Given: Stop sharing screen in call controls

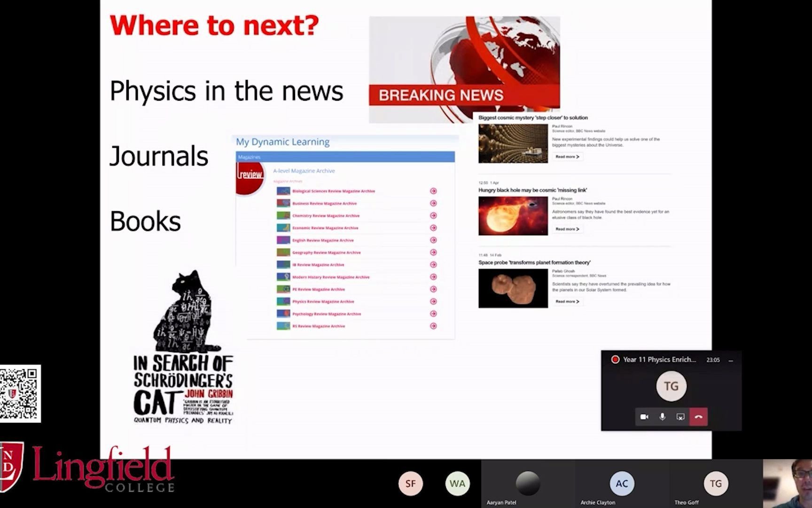Looking at the screenshot, I should 680,417.
